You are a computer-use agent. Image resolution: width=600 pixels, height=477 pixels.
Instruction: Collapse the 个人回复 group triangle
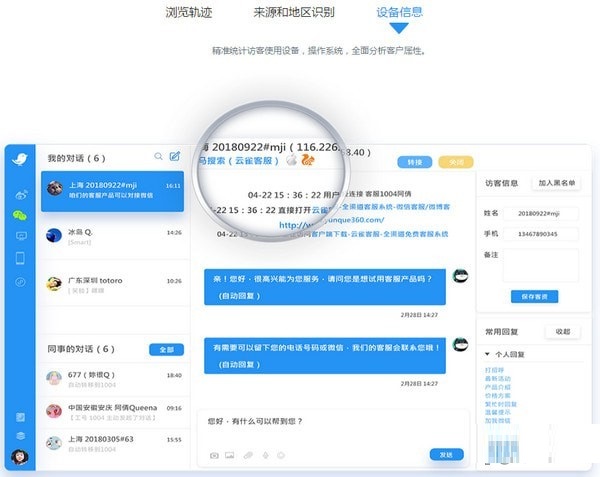[487, 354]
